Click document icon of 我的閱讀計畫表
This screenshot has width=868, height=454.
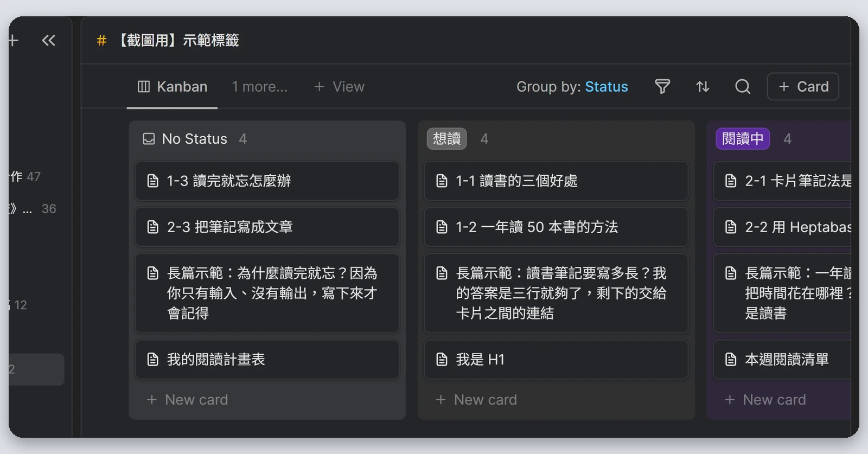tap(153, 359)
